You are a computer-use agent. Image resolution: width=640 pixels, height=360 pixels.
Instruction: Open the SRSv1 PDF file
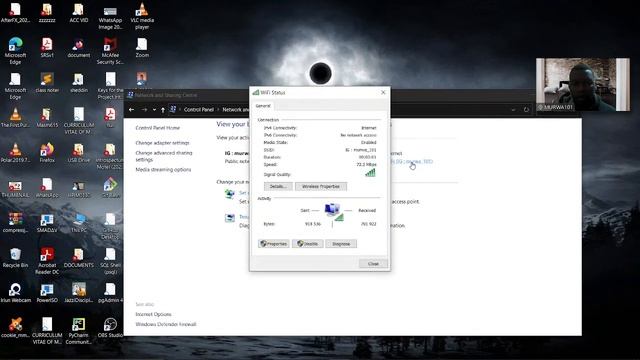click(x=47, y=48)
